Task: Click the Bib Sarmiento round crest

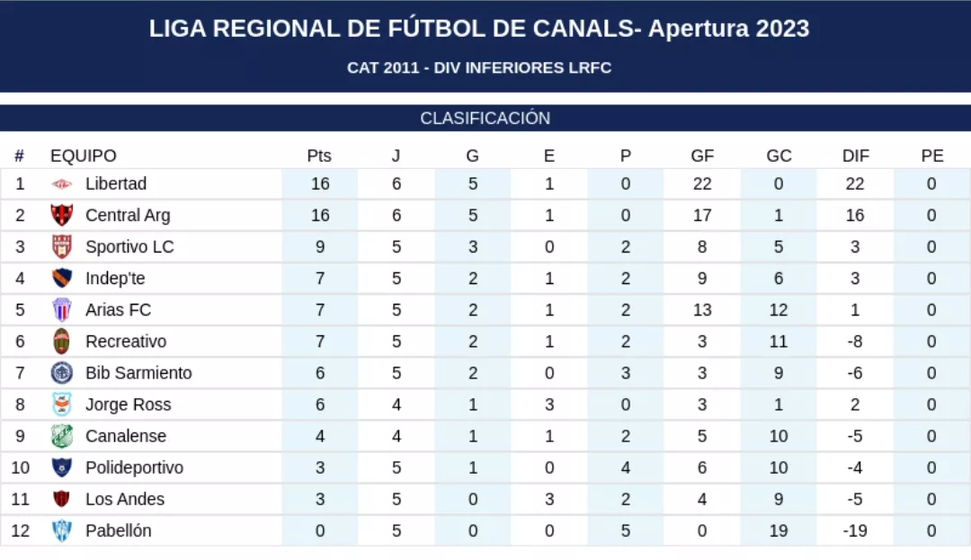Action: tap(62, 373)
